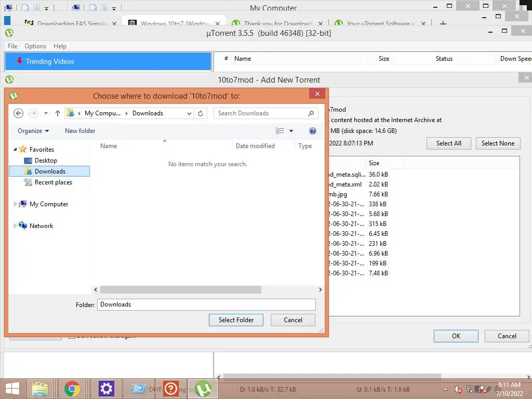Open Trending Videos in uTorrent sidebar
The image size is (532, 399).
[x=108, y=61]
